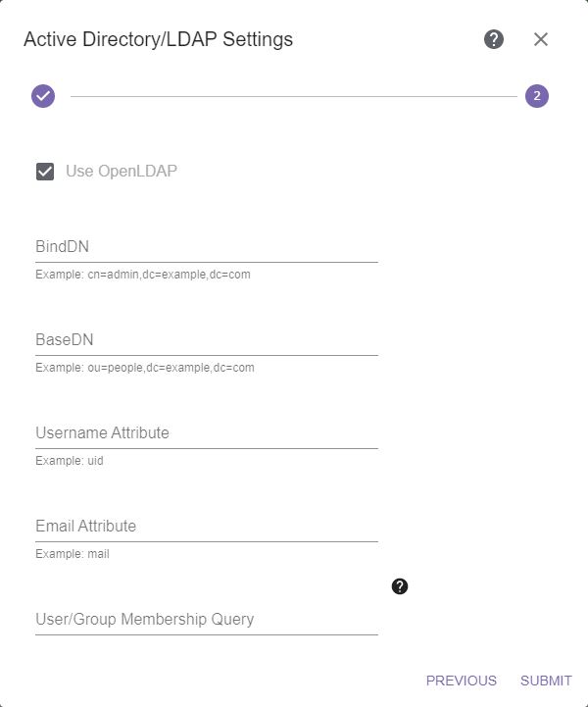
Task: Go back with the PREVIOUS button
Action: tap(462, 681)
